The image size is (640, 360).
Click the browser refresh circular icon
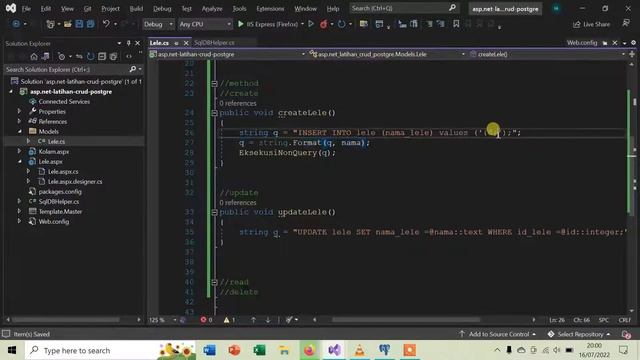coord(342,24)
